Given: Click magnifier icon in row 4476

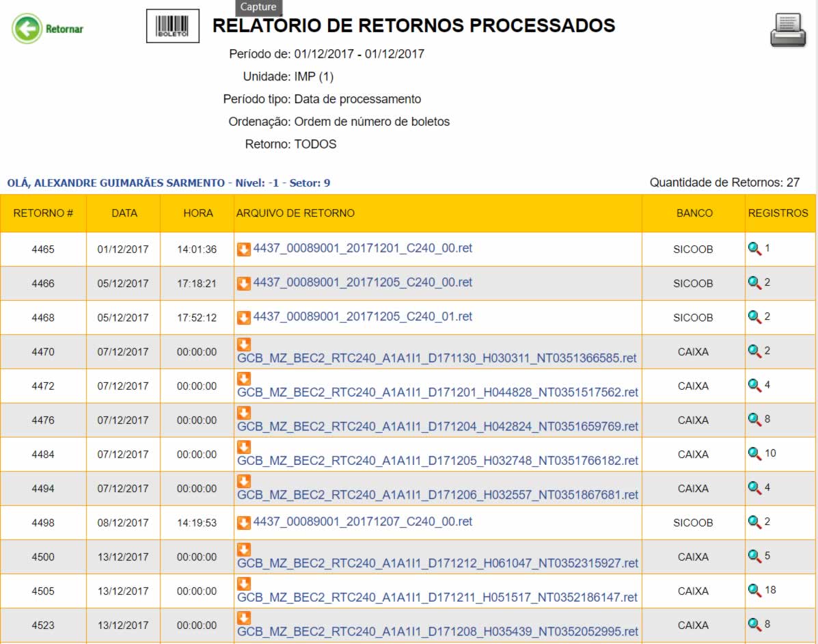Looking at the screenshot, I should pos(754,420).
